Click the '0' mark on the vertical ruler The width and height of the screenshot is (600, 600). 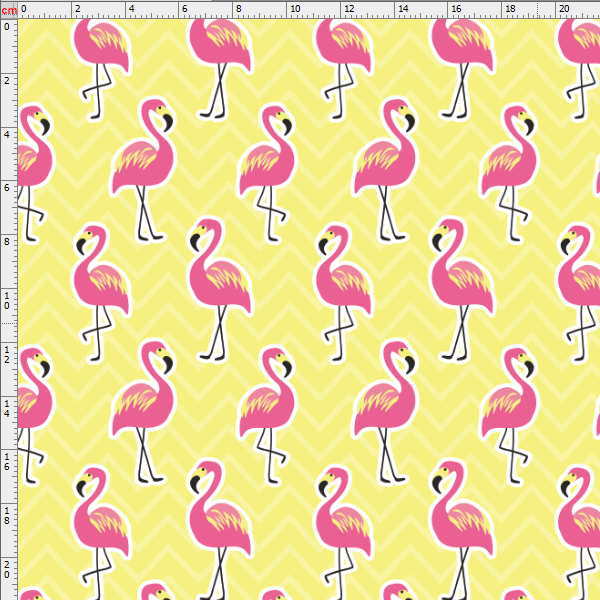click(7, 27)
